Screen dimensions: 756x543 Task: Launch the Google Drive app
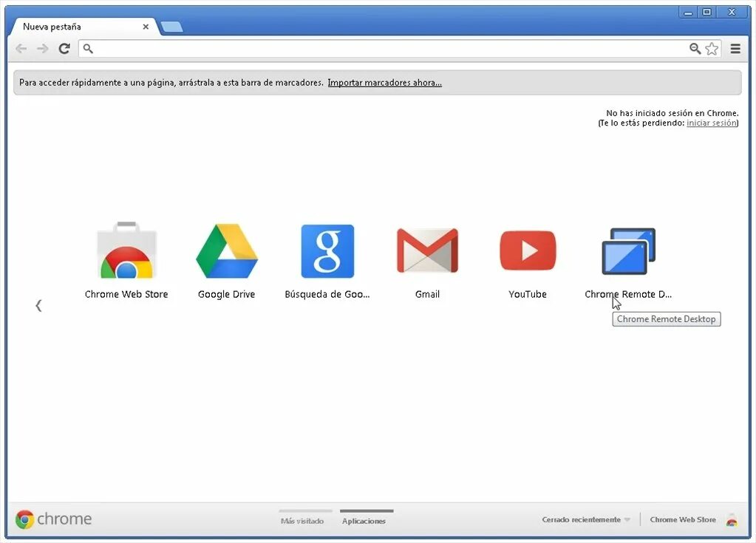coord(227,250)
